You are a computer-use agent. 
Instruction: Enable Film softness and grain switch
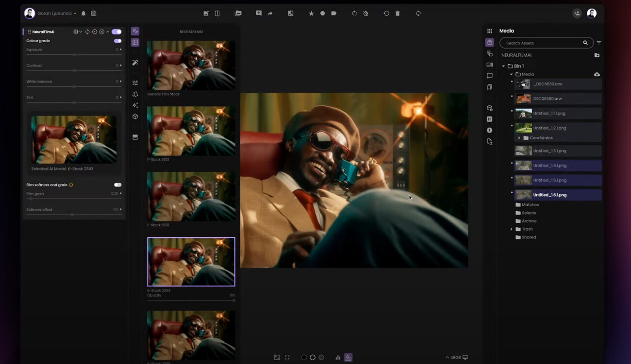coord(117,185)
